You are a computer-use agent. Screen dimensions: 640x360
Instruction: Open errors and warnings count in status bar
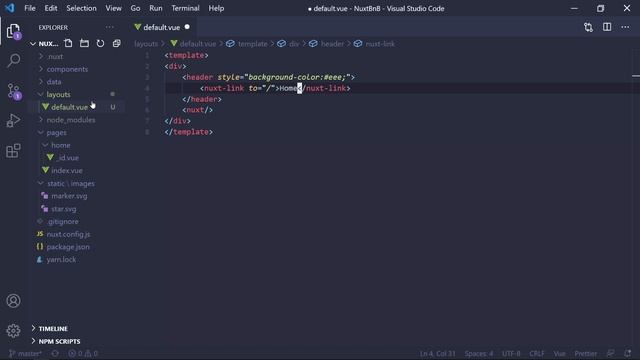pos(83,353)
